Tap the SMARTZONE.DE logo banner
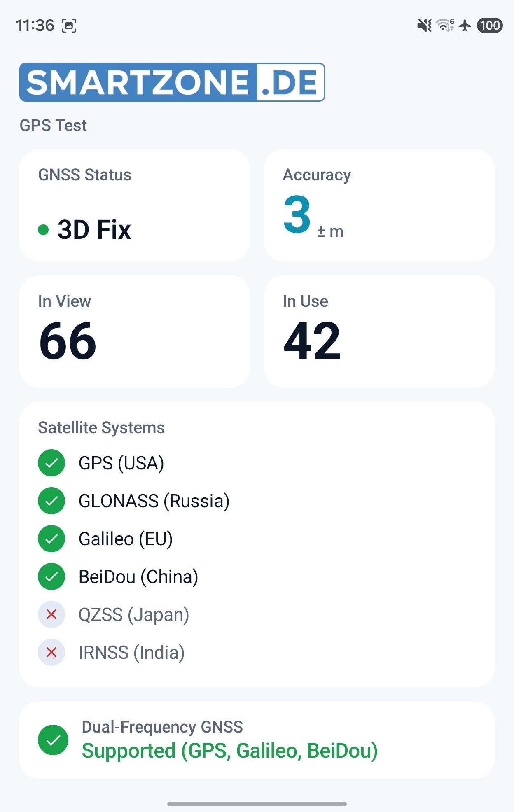The image size is (514, 812). (x=172, y=82)
